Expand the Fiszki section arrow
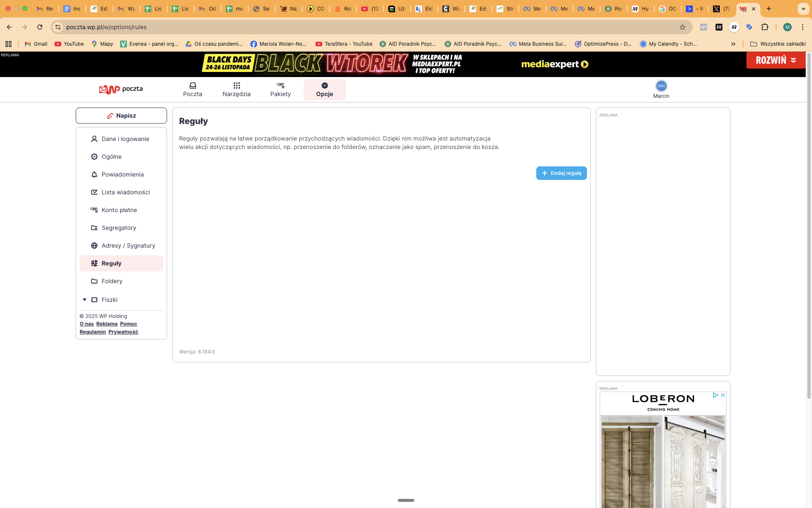Screen dimensions: 812x508 tap(85, 300)
